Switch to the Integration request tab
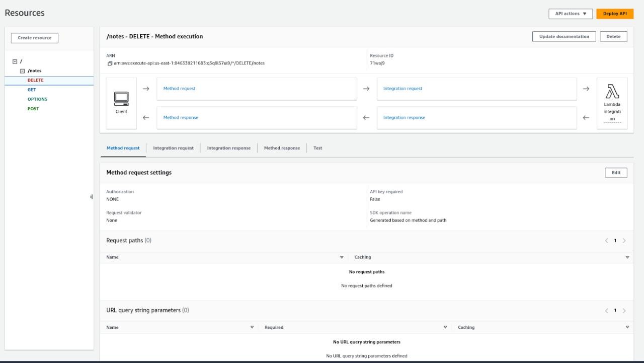This screenshot has width=644, height=363. (x=173, y=148)
